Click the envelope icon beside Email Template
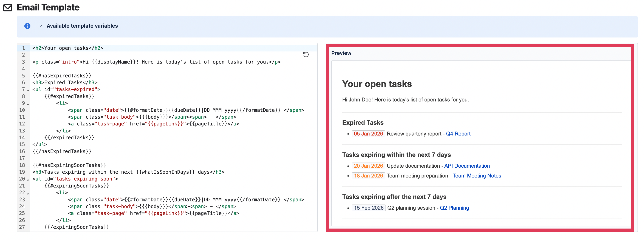The height and width of the screenshot is (240, 644). 8,7
